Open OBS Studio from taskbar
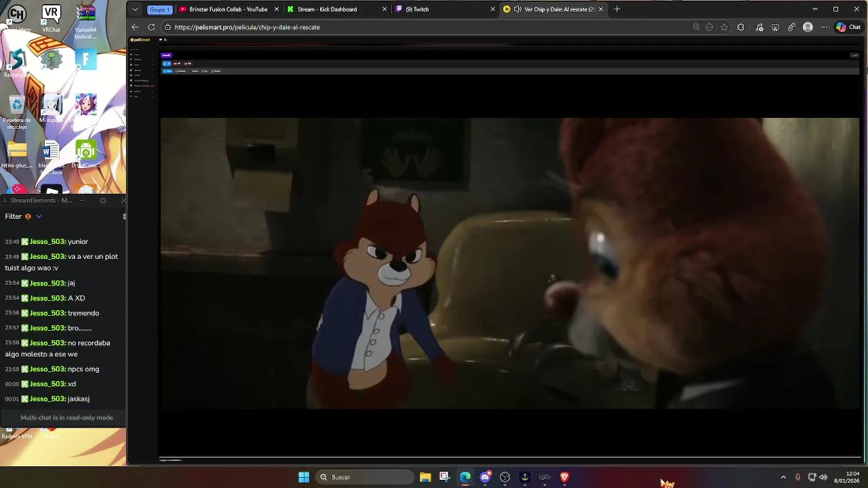The height and width of the screenshot is (488, 868). coord(505,477)
